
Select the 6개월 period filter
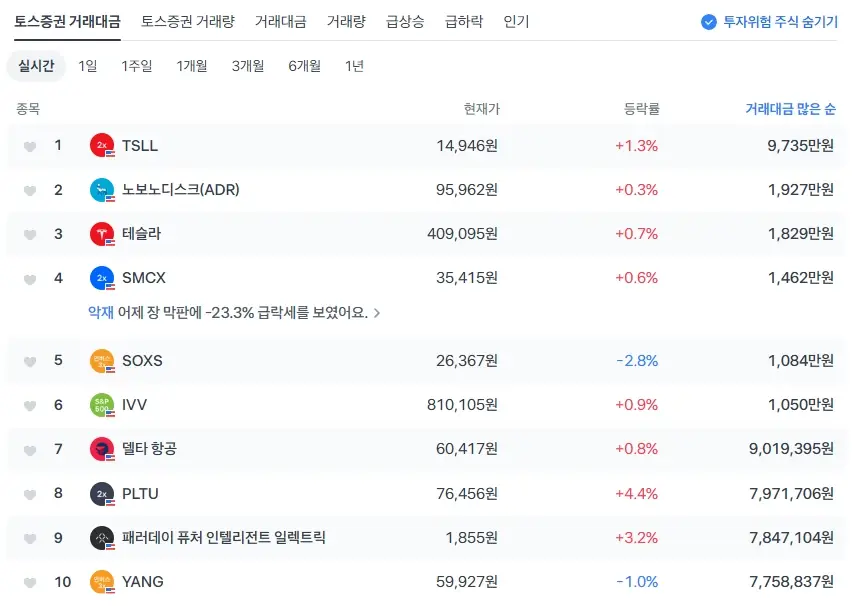[x=305, y=66]
